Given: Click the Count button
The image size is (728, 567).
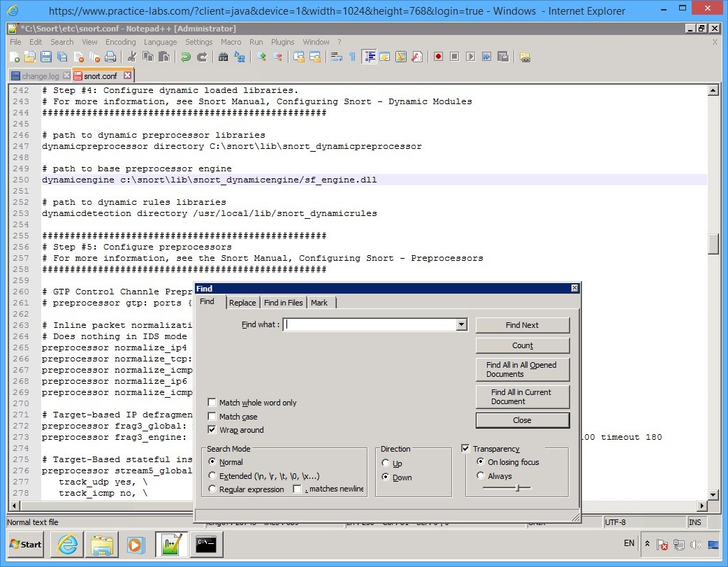Looking at the screenshot, I should point(523,345).
